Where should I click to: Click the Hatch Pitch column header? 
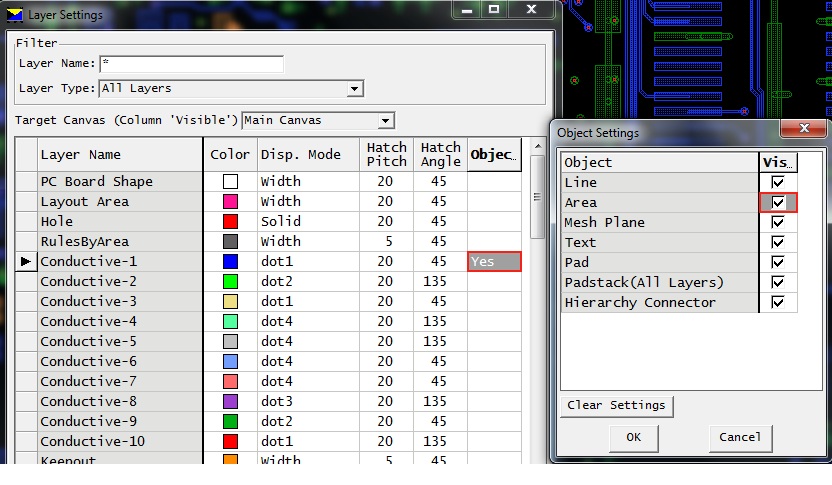coord(386,155)
